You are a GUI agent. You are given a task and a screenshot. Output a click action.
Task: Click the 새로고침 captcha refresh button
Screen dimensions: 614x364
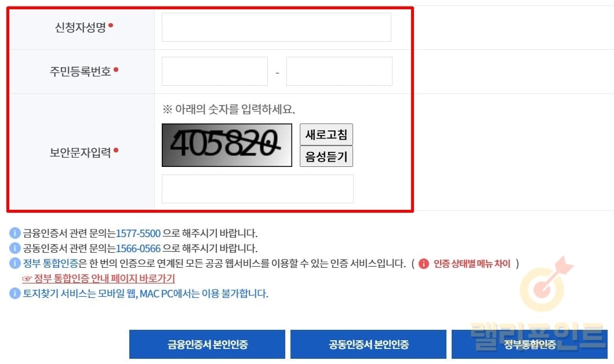tap(326, 134)
